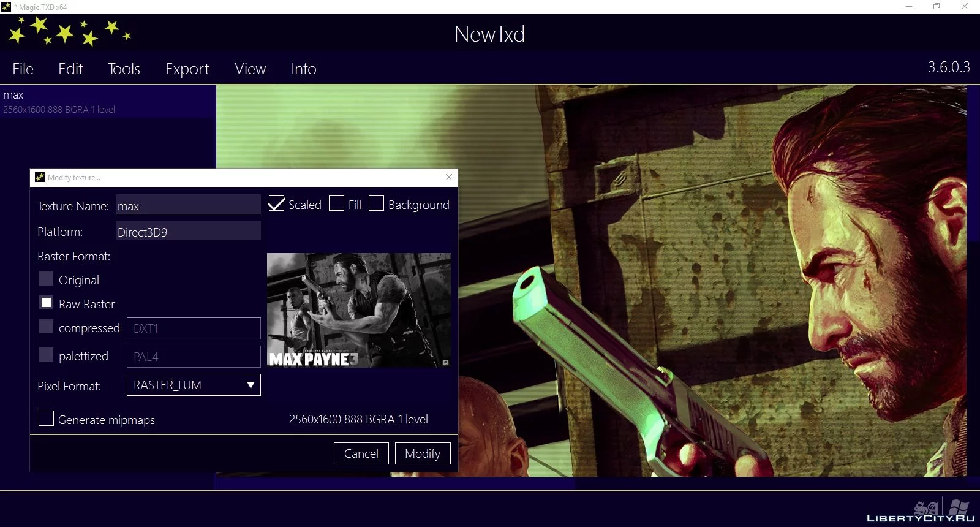Click the Platform Direct3D9 field
Screen dimensions: 980x527
(x=188, y=231)
